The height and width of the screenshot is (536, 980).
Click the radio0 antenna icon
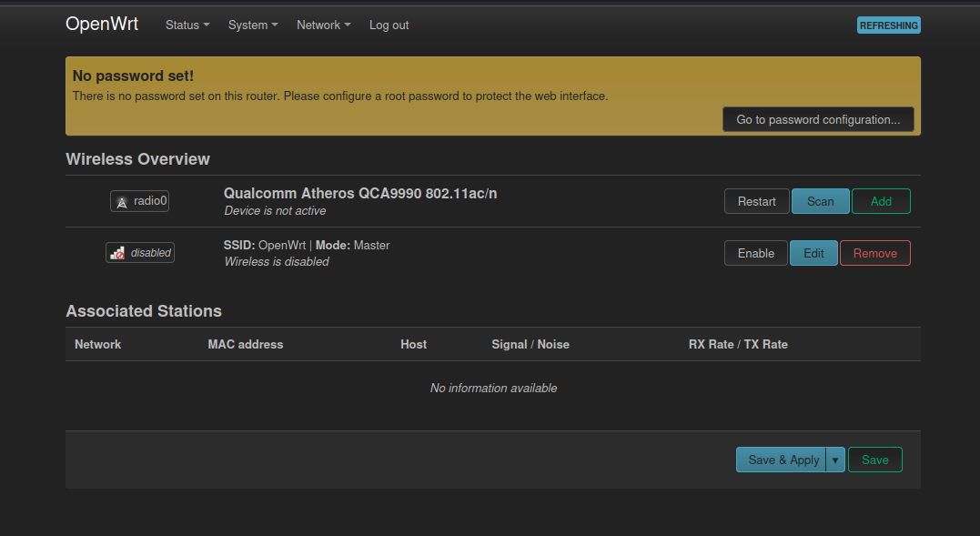click(122, 202)
